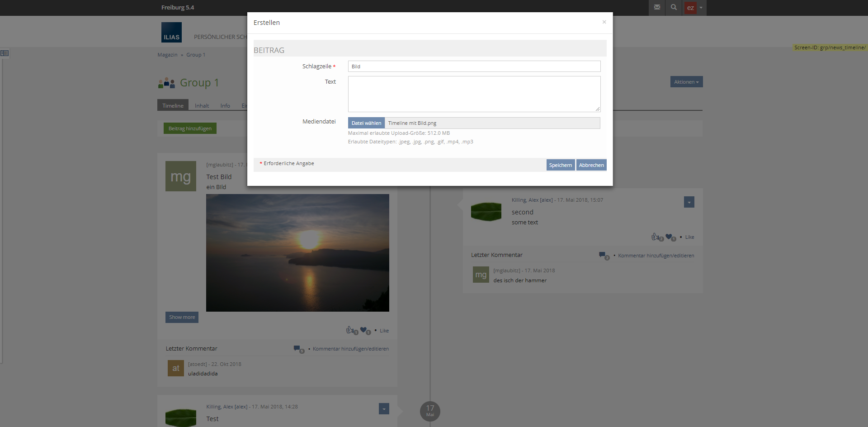Click the 'Group 1' page heading
Viewport: 868px width, 427px height.
[x=199, y=83]
